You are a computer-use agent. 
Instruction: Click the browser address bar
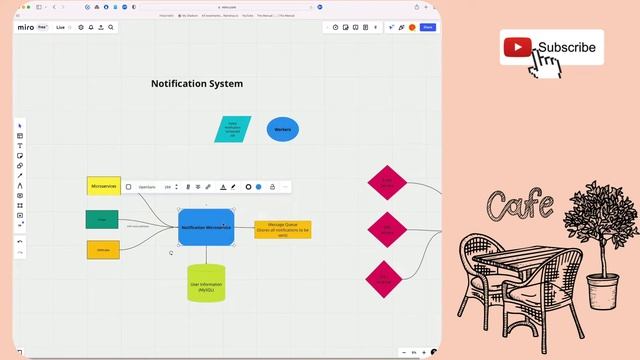[227, 7]
